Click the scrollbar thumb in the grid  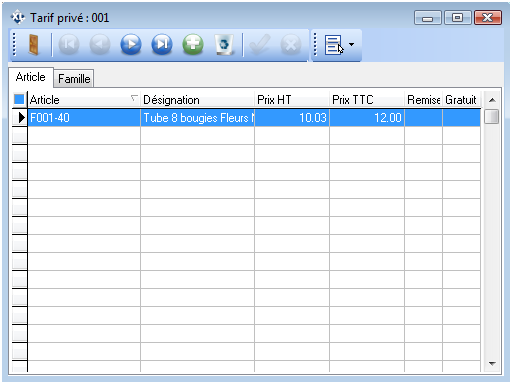492,117
